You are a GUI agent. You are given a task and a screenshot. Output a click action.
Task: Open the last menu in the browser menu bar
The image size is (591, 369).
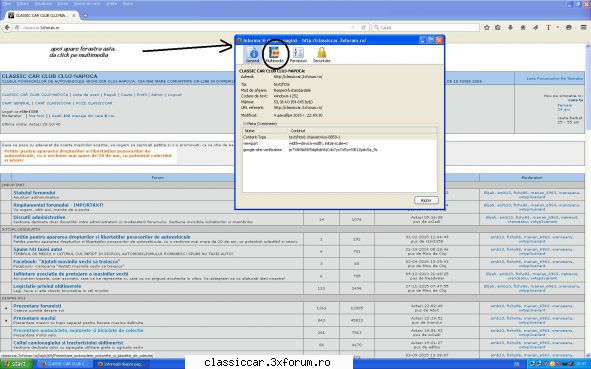[128, 3]
